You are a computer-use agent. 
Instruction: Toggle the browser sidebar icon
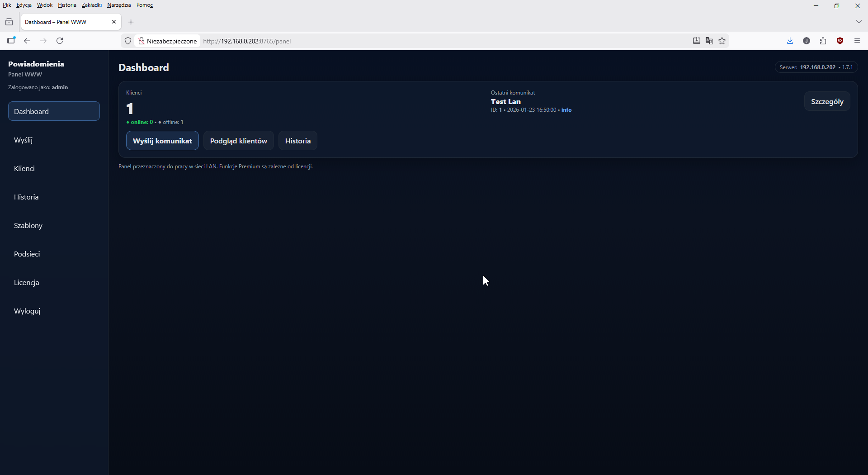(x=11, y=40)
